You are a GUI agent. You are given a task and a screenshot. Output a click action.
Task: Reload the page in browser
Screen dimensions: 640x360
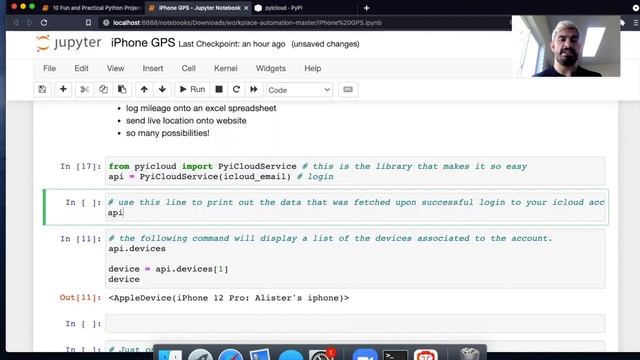pos(44,23)
